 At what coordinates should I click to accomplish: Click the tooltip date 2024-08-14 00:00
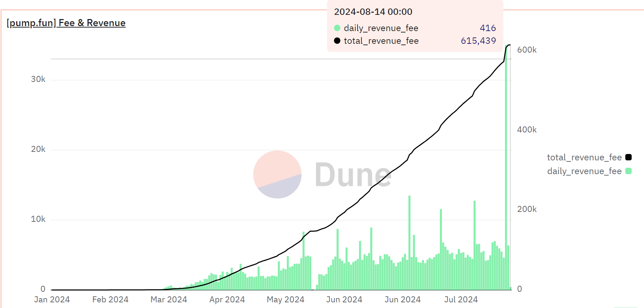pyautogui.click(x=373, y=12)
